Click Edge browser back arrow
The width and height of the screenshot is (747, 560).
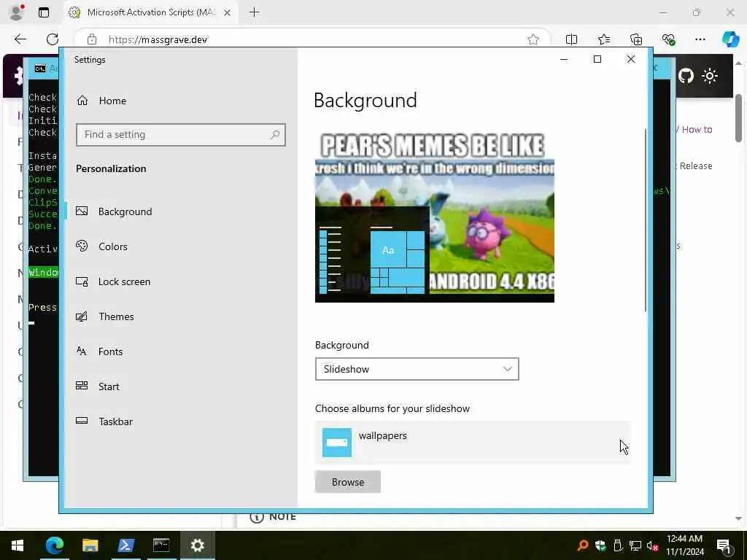pos(20,39)
